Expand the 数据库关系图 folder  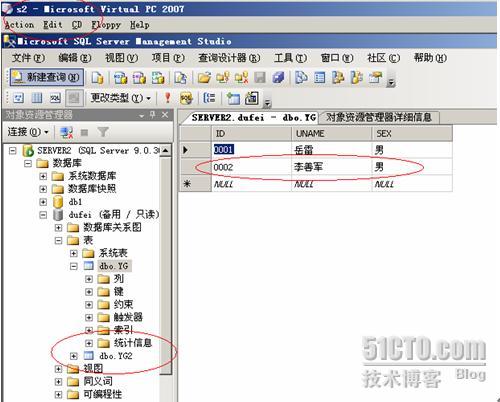(58, 228)
